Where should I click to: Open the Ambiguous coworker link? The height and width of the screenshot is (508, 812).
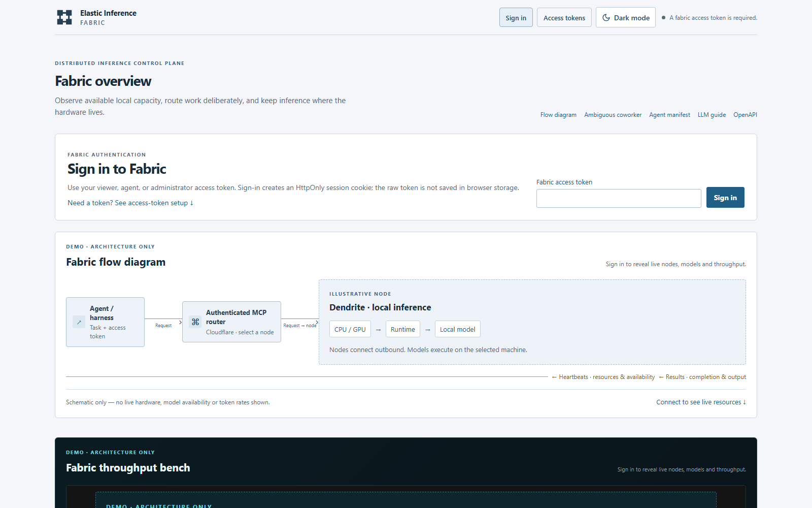tap(613, 115)
